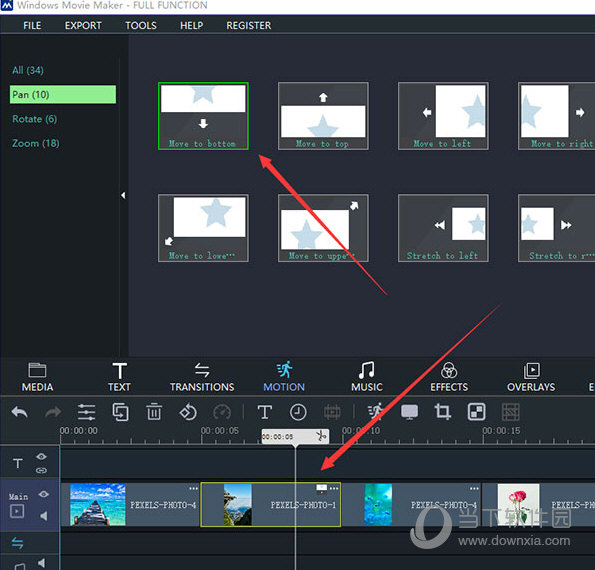Select the rose flower photo clip
Viewport: 595px width, 570px height.
[x=539, y=505]
